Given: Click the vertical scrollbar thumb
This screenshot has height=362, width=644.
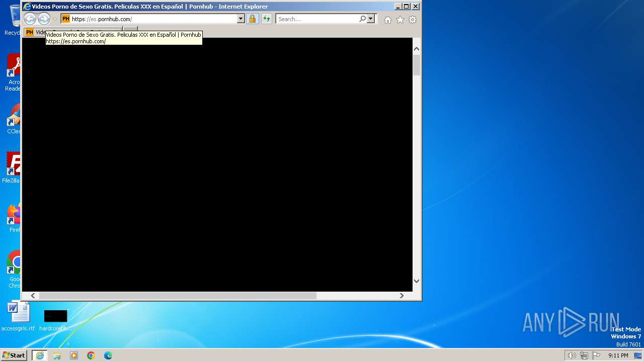Looking at the screenshot, I should click(417, 65).
